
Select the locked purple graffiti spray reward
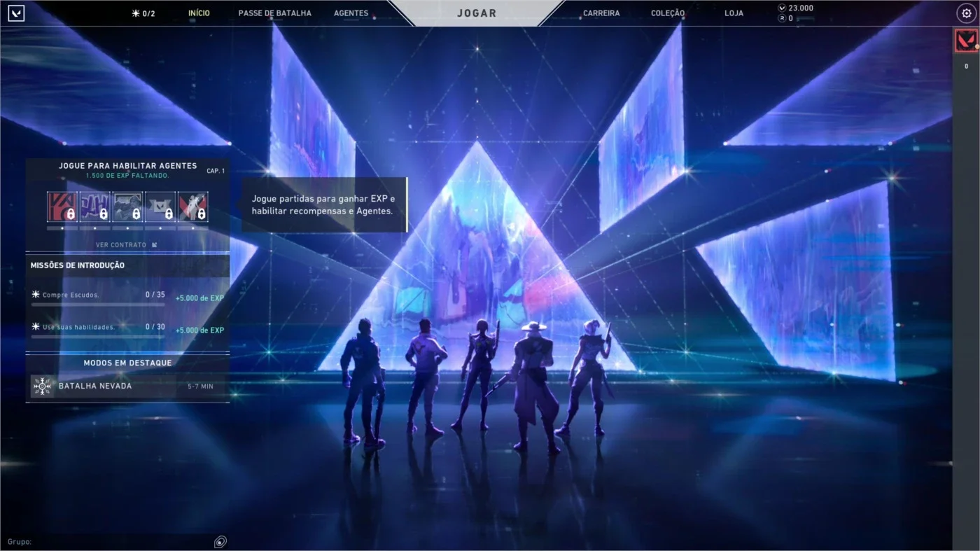pos(94,207)
